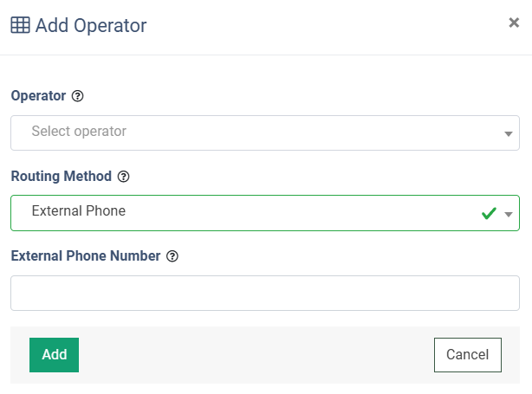Image resolution: width=532 pixels, height=394 pixels.
Task: Click the Routing Method help icon
Action: 123,177
